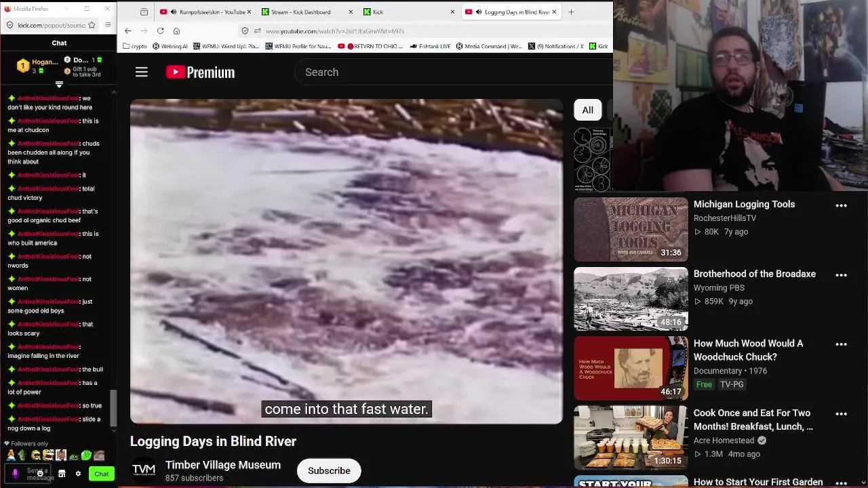Open more options for Woodchuck Chuck video

[x=841, y=344]
